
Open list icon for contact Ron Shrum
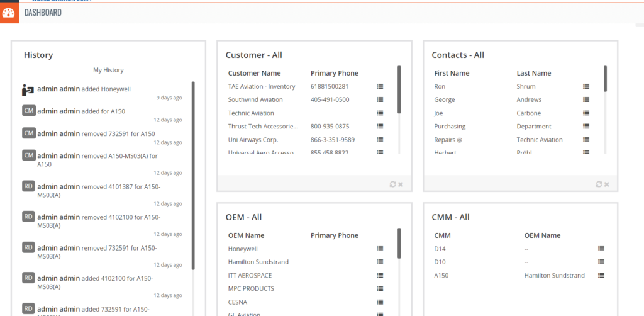point(586,86)
